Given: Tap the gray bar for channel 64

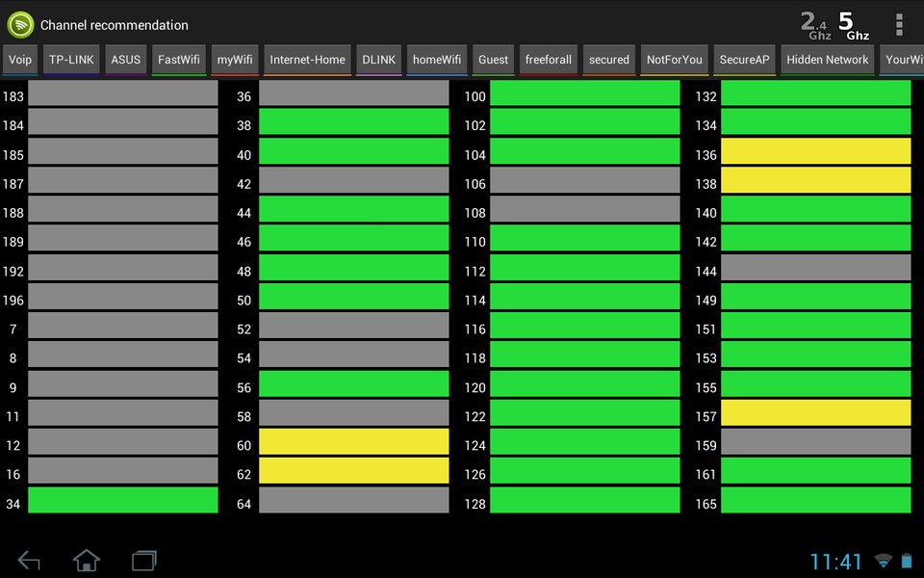Looking at the screenshot, I should (x=354, y=500).
